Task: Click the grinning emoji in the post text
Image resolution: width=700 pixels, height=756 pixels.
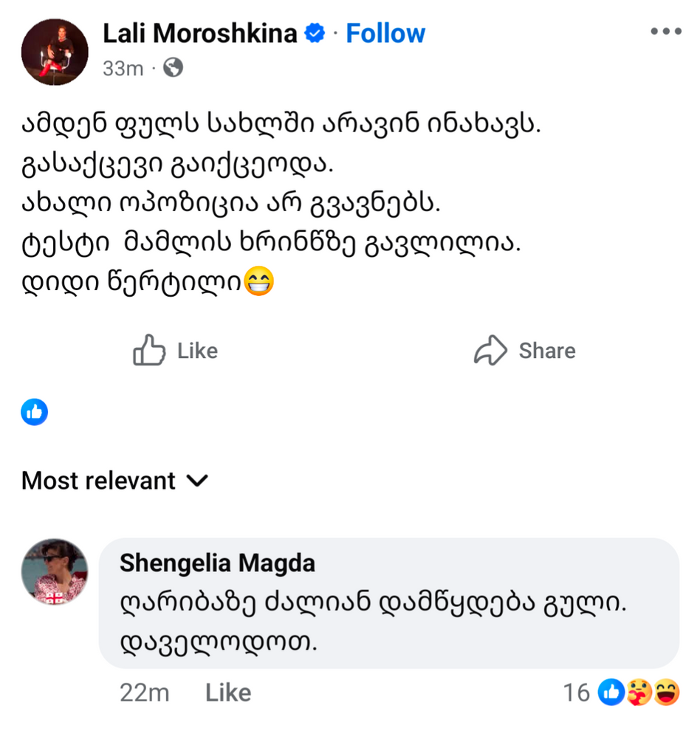Action: tap(259, 283)
